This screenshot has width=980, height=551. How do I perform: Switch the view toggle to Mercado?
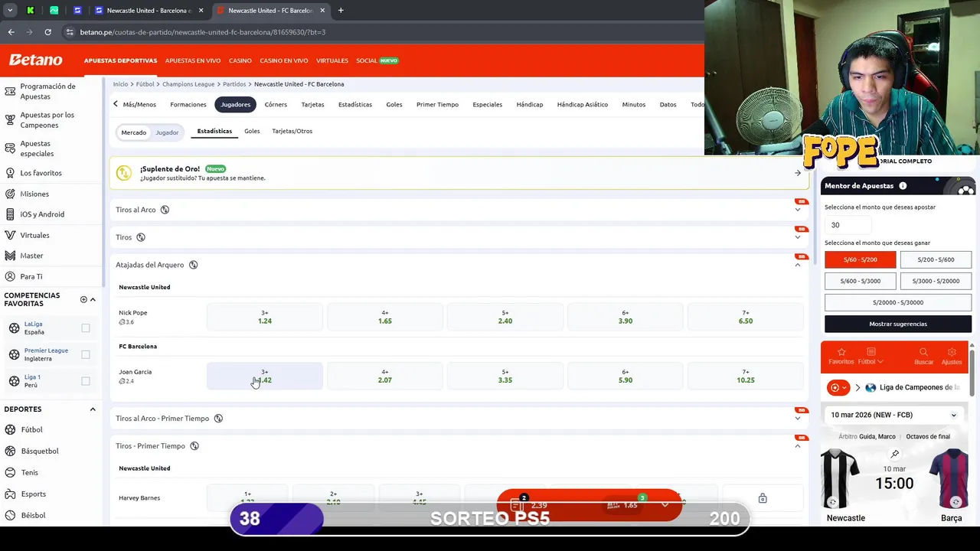tap(133, 132)
